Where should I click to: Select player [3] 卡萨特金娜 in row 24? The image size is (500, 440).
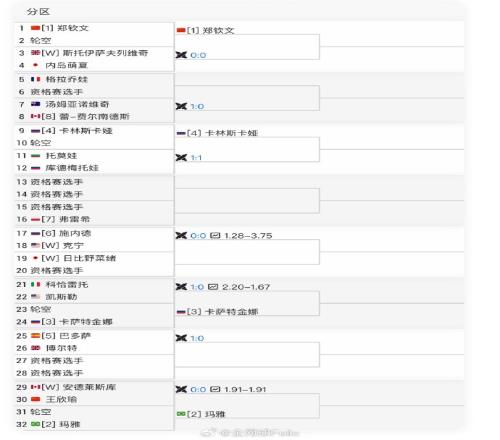[x=77, y=322]
